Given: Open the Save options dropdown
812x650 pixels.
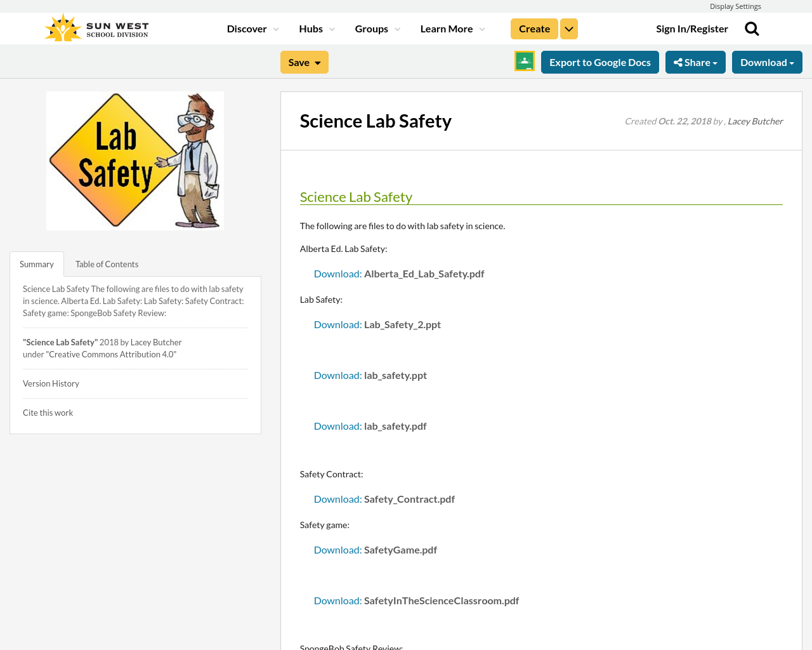Looking at the screenshot, I should (x=304, y=62).
